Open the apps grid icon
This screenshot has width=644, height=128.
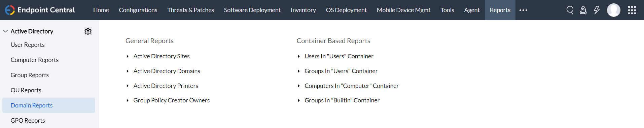tap(632, 10)
